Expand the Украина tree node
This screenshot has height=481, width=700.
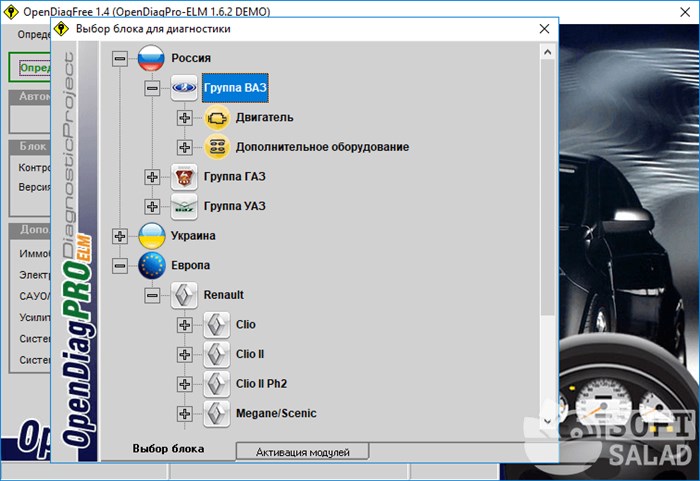pos(120,236)
